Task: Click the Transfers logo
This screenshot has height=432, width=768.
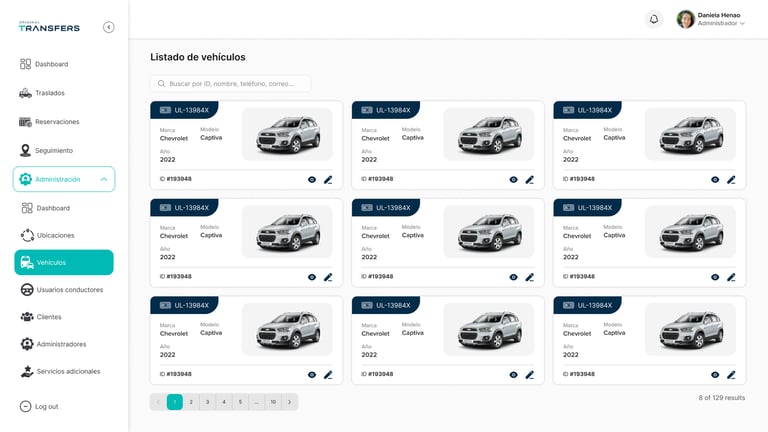Action: [49, 27]
